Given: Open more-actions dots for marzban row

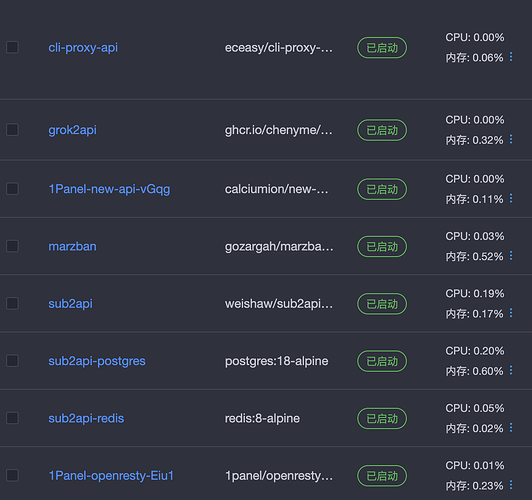Looking at the screenshot, I should tap(511, 256).
